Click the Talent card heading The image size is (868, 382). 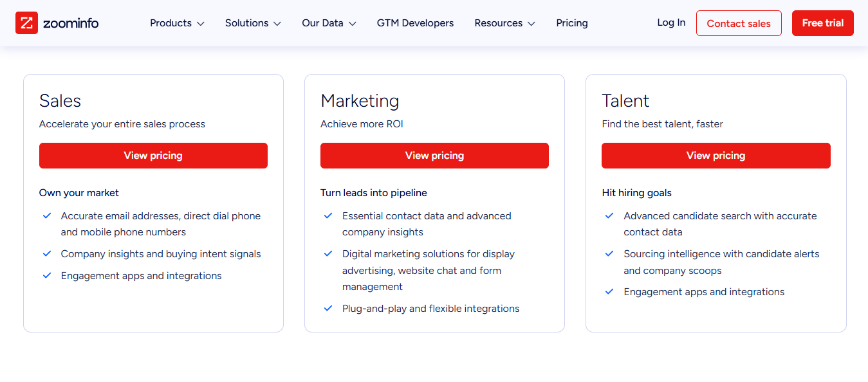point(625,101)
